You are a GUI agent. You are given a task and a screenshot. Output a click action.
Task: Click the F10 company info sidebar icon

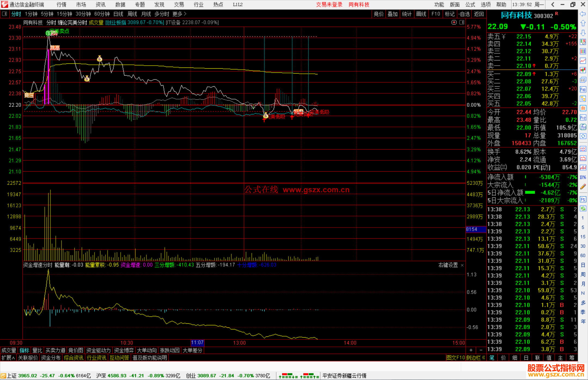tap(583, 89)
